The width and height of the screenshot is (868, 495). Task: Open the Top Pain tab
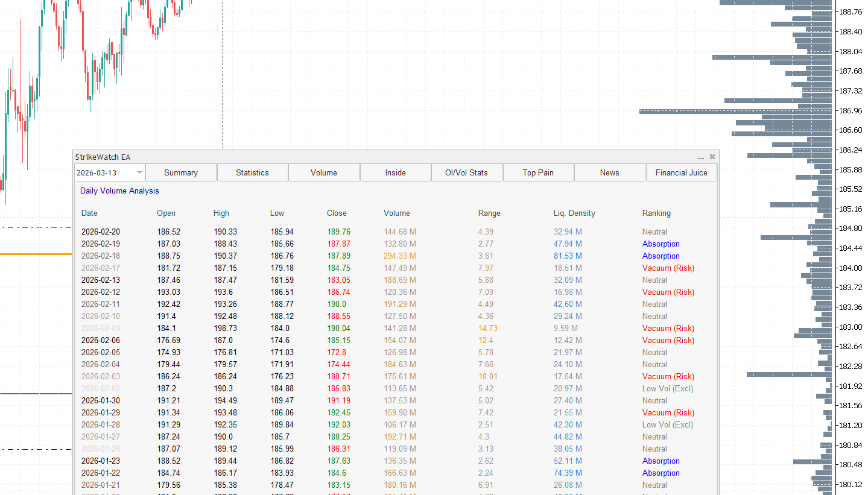(x=538, y=172)
